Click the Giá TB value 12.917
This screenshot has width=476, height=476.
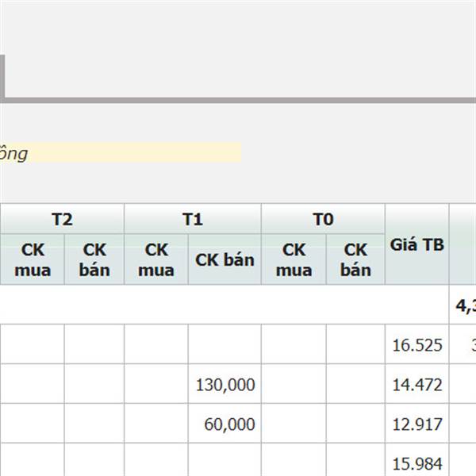pos(417,424)
